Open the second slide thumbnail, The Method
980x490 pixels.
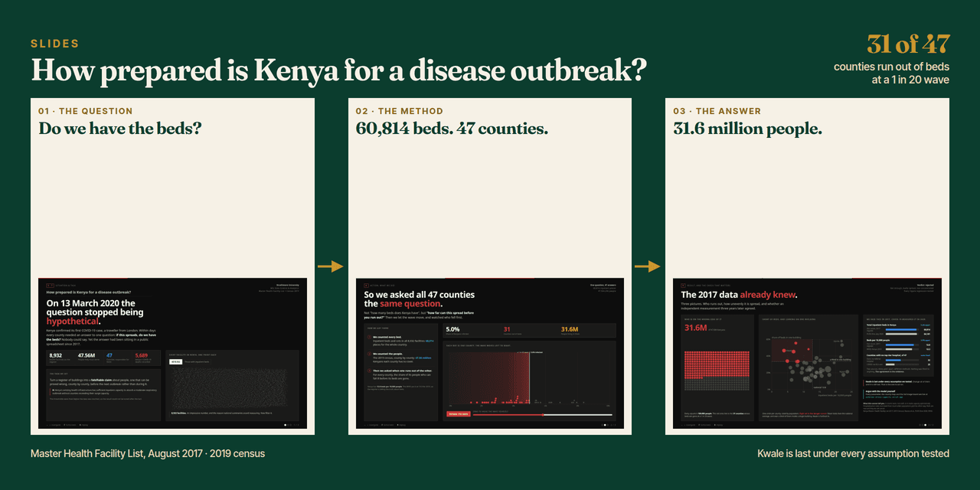[x=490, y=352]
